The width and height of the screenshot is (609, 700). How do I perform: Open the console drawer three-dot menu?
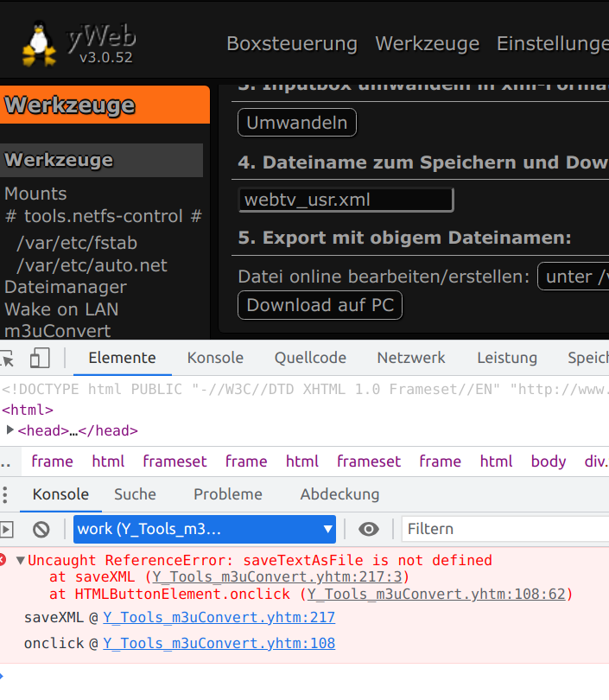6,494
